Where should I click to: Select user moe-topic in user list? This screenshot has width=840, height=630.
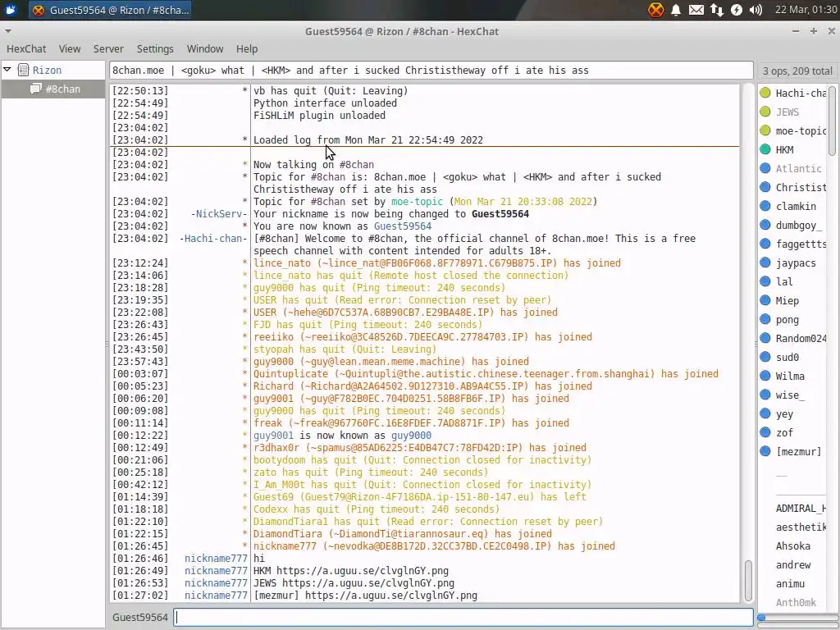tap(801, 130)
